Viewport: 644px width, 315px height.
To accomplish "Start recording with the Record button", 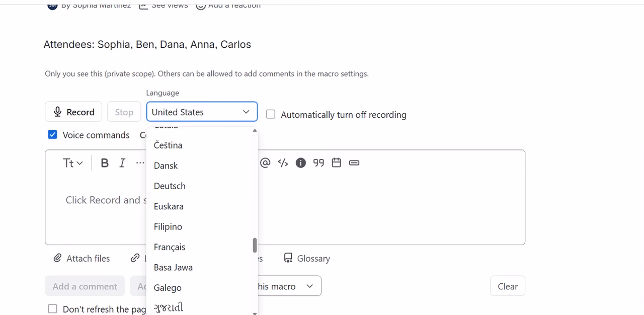I will (73, 112).
